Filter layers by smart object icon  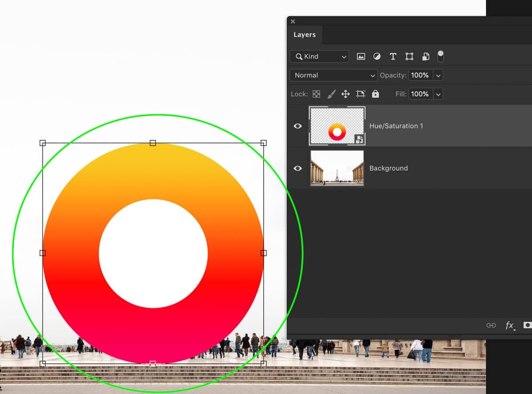(426, 57)
